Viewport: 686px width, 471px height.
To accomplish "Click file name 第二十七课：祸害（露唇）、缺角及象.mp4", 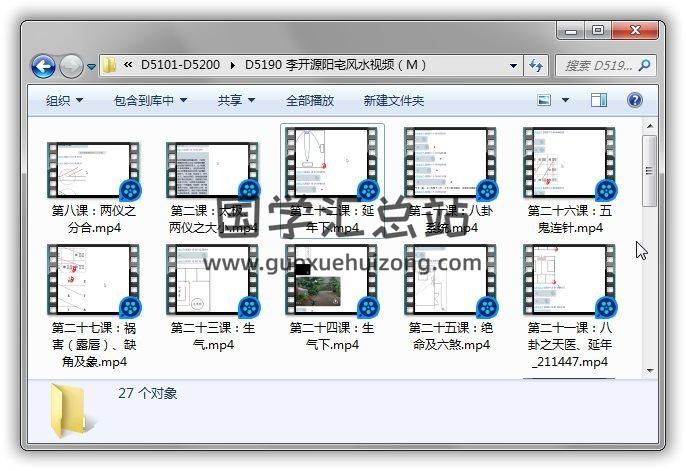I will 94,345.
